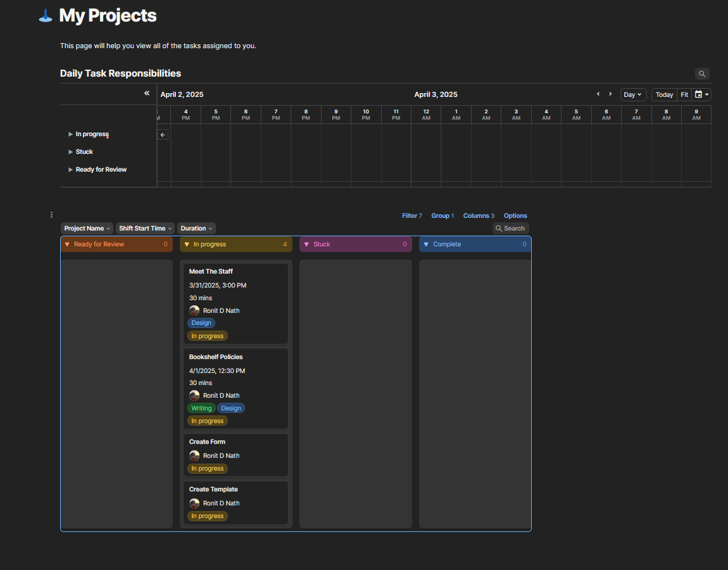
Task: Go to previous day using left arrow
Action: coord(598,94)
